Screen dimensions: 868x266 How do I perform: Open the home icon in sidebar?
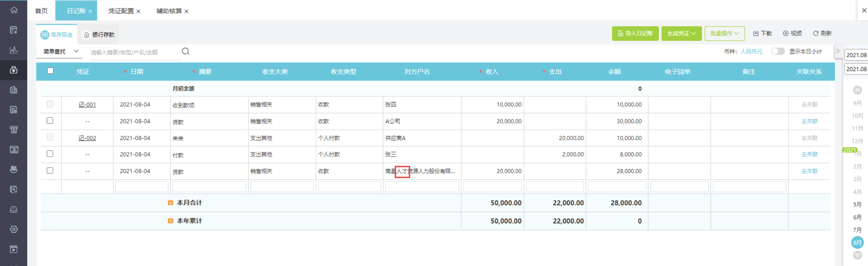coord(14,10)
